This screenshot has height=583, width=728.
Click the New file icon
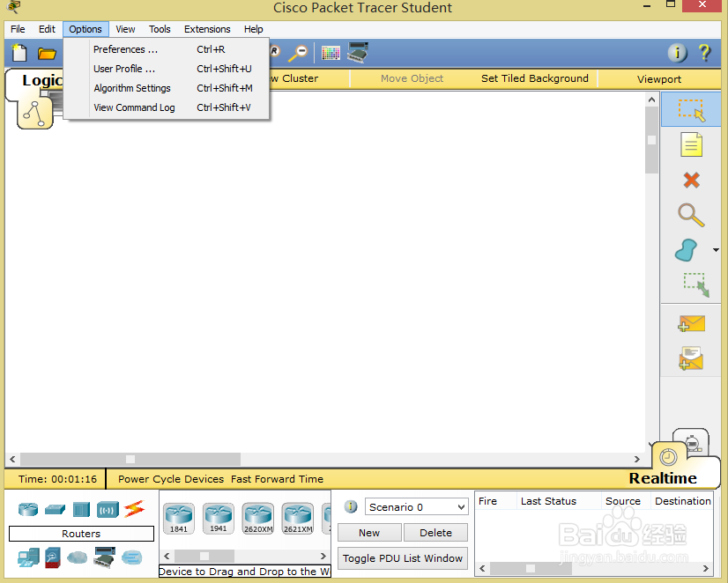coord(19,53)
